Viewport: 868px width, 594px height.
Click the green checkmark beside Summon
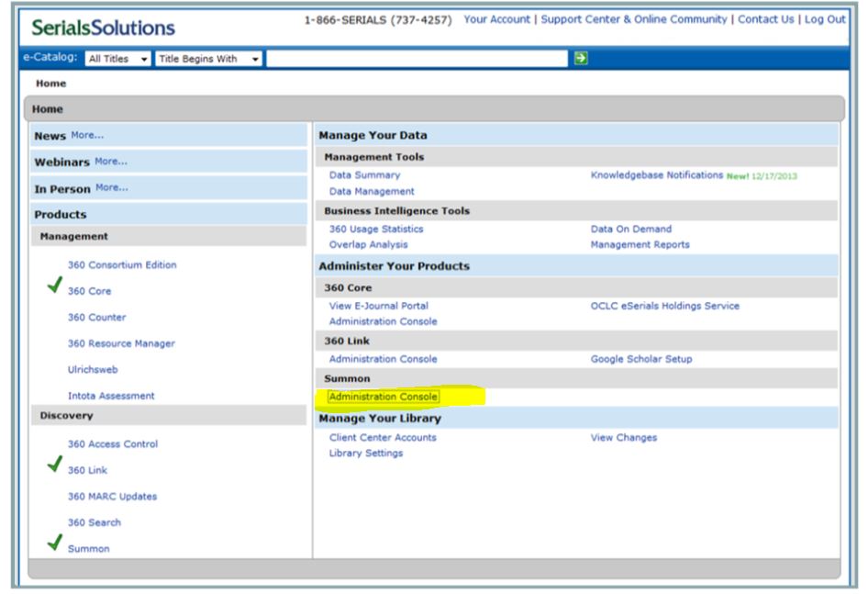click(x=55, y=543)
